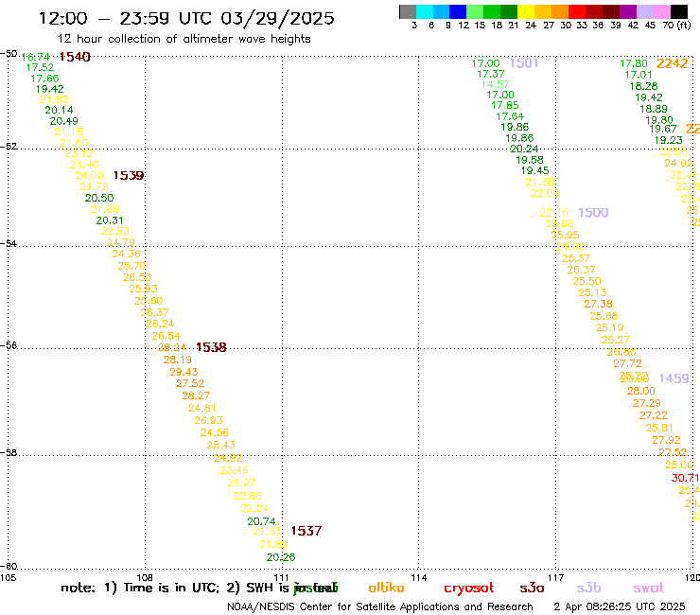Pick the yellow swatch in the legend
The width and height of the screenshot is (700, 615).
(525, 11)
